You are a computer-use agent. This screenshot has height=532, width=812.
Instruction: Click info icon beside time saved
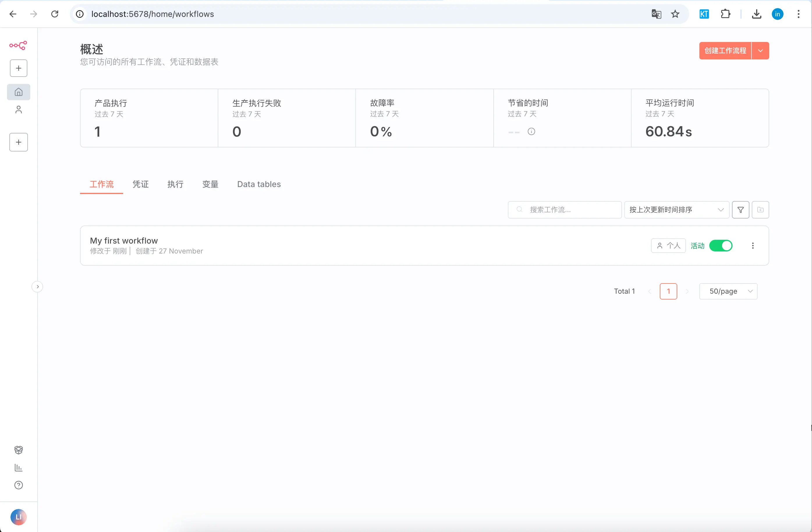pyautogui.click(x=531, y=131)
